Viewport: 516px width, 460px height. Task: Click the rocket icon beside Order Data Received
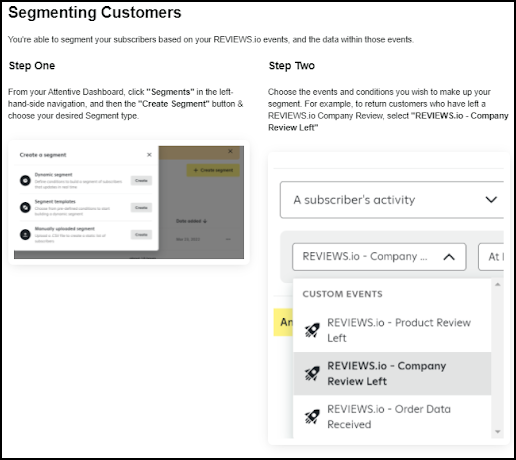312,417
